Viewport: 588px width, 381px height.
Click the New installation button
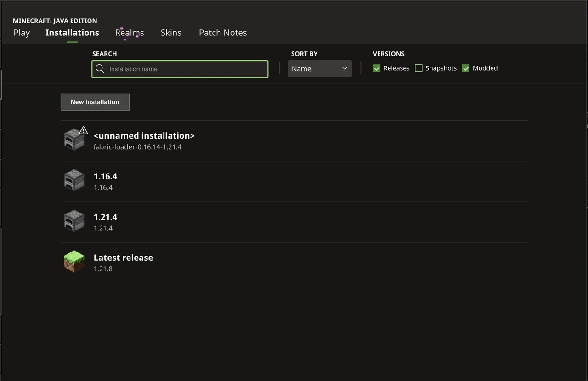coord(95,102)
